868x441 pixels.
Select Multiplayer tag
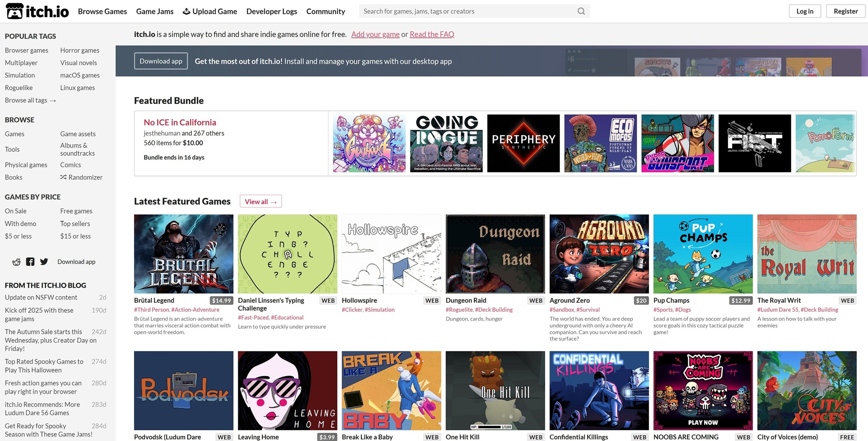pyautogui.click(x=21, y=63)
